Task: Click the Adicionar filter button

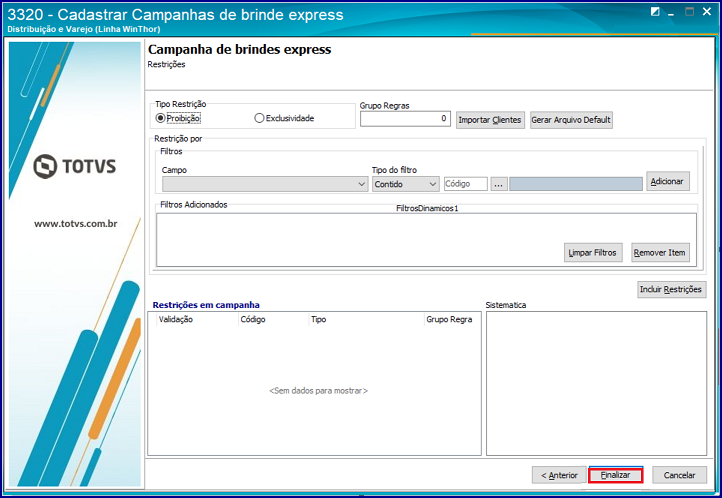Action: 668,181
